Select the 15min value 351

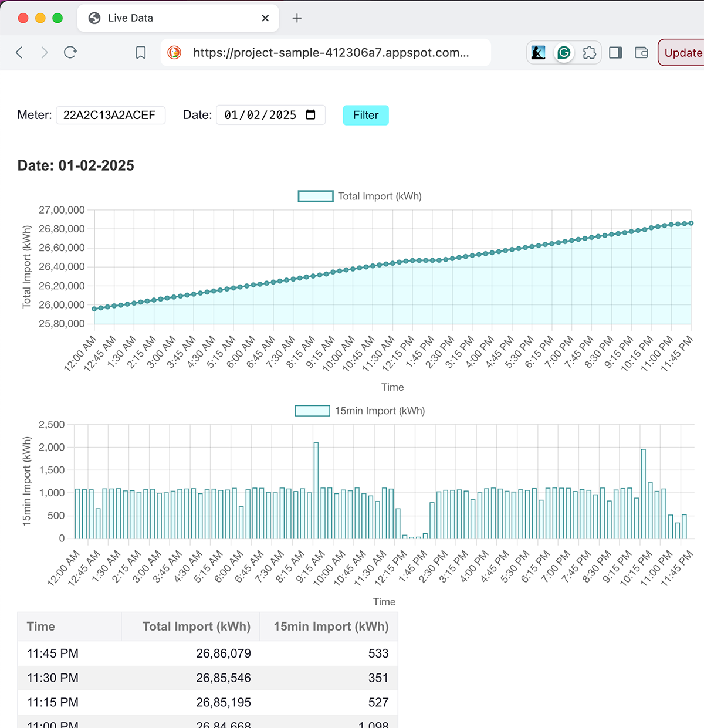(x=378, y=678)
